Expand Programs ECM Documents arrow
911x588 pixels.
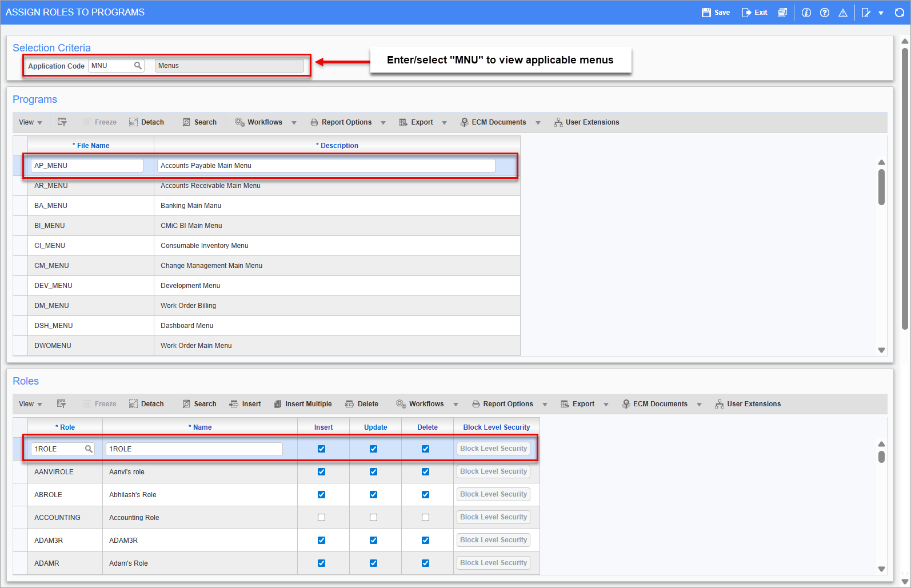[538, 123]
